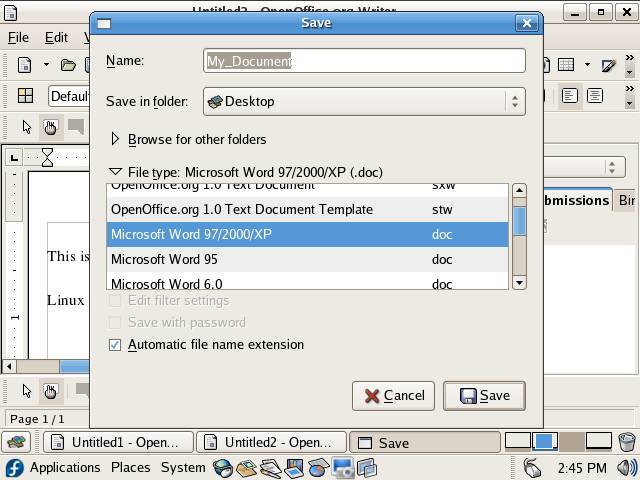Collapse the File type section

[x=115, y=172]
